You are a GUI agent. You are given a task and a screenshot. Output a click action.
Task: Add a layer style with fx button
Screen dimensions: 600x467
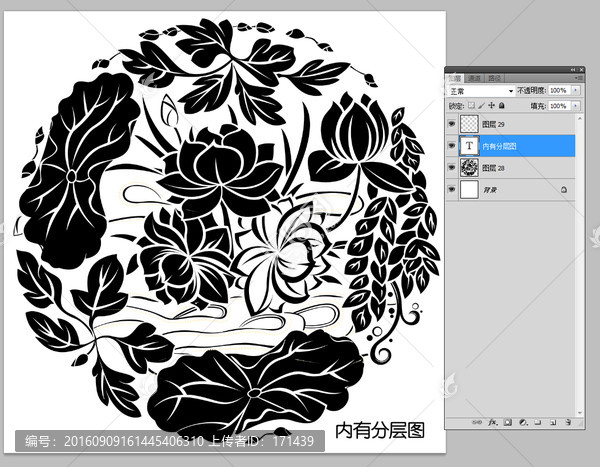click(x=492, y=422)
